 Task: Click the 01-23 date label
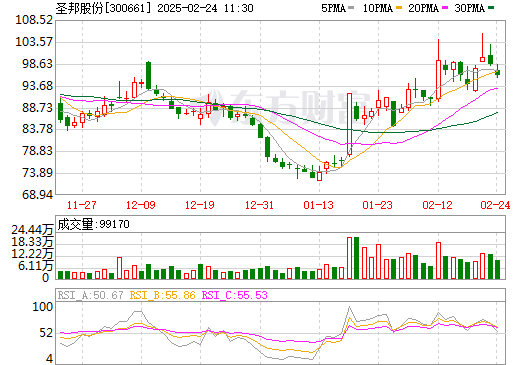coord(378,205)
